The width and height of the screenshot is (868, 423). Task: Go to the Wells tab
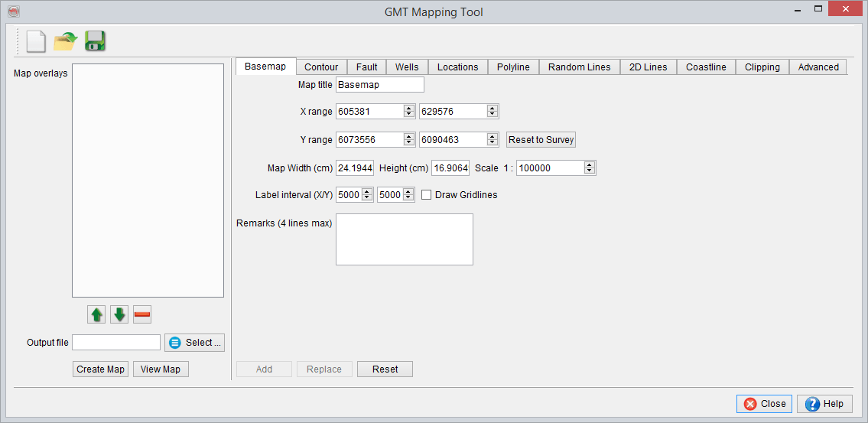click(407, 67)
